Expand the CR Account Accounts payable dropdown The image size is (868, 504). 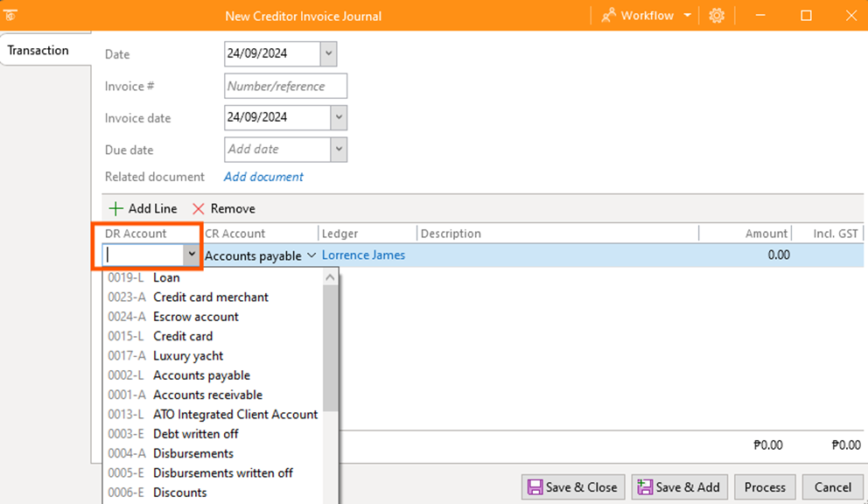coord(311,255)
